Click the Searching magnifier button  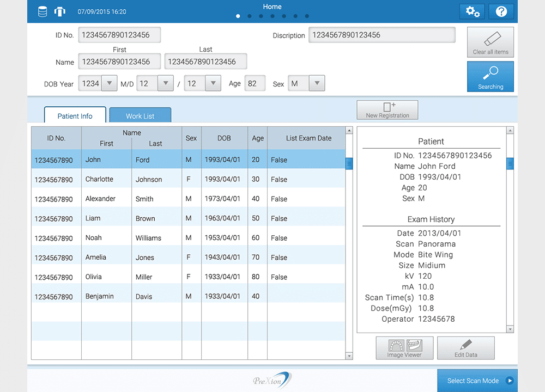pyautogui.click(x=490, y=76)
